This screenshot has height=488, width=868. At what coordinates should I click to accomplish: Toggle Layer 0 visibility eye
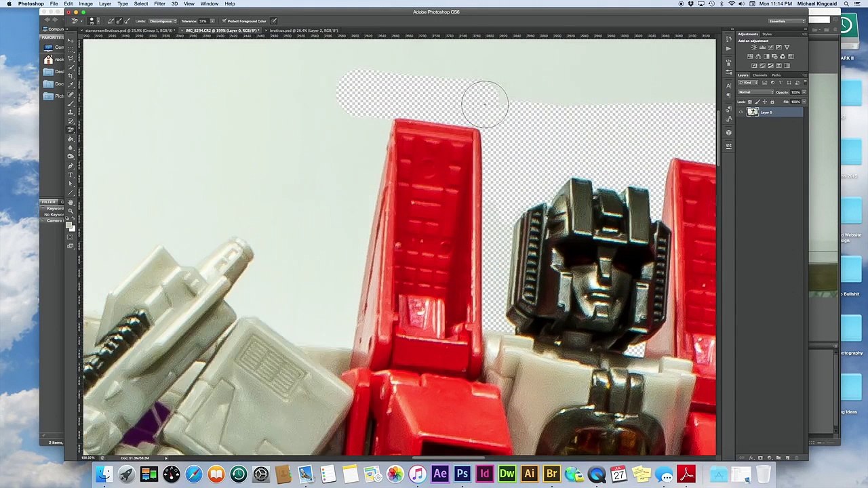[x=741, y=112]
